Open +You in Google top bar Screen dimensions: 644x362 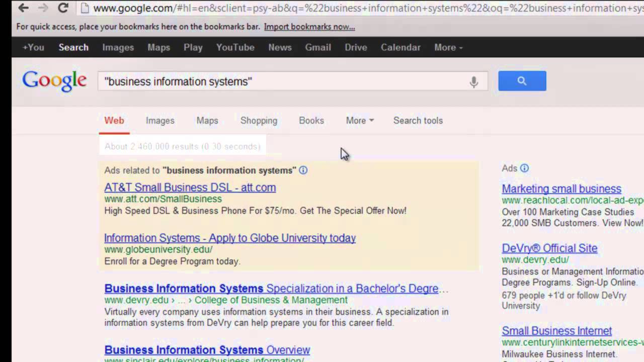coord(33,47)
